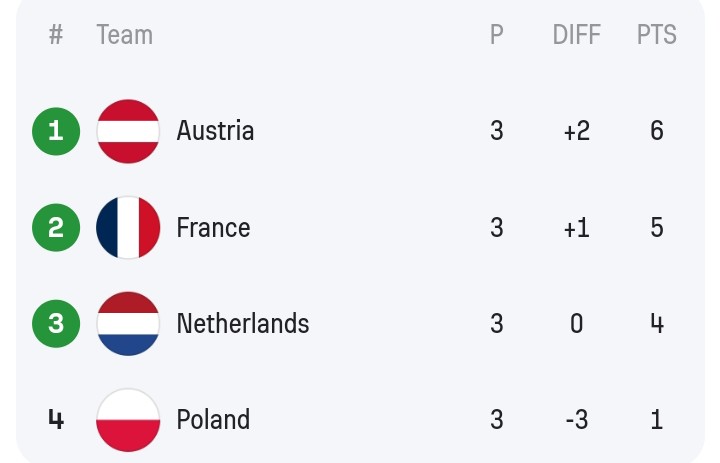The image size is (720, 463).
Task: Click the Netherlands flag icon
Action: pos(128,324)
